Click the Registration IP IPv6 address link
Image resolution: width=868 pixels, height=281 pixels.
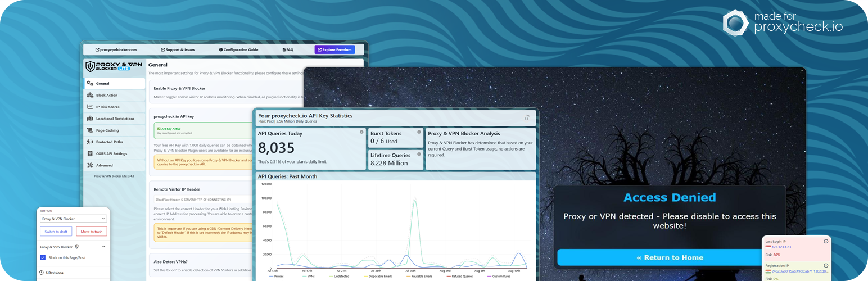pyautogui.click(x=799, y=271)
